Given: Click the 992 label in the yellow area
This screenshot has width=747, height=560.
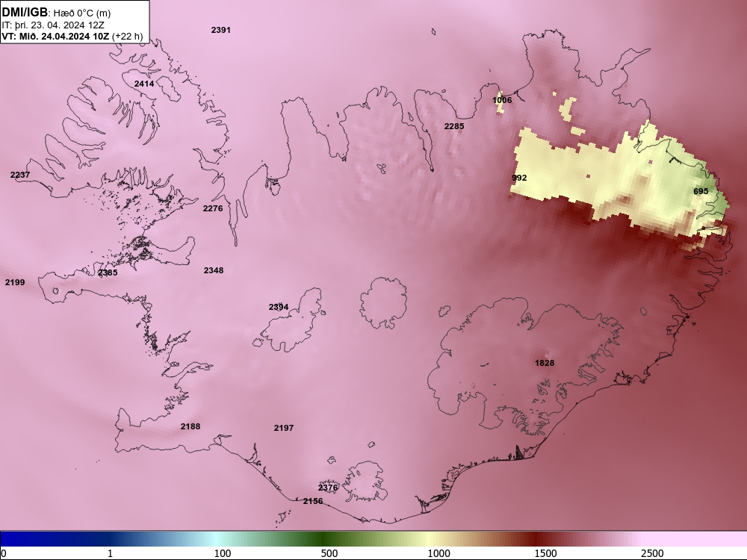Looking at the screenshot, I should pyautogui.click(x=519, y=178).
